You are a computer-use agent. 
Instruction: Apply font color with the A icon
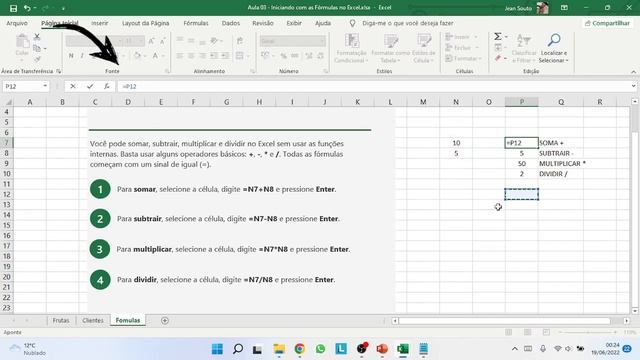(155, 56)
